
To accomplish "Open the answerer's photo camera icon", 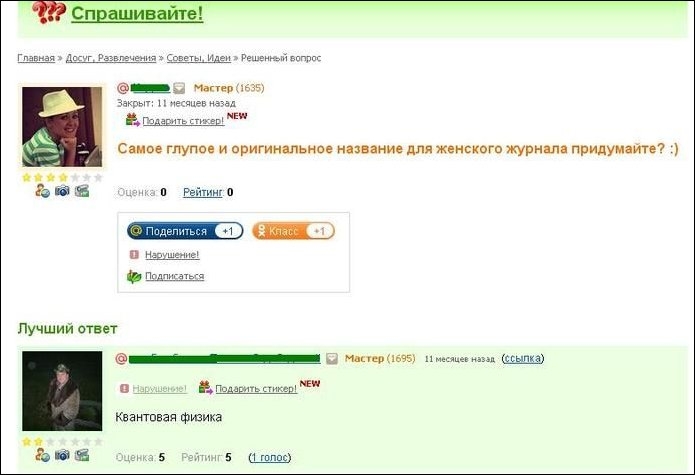I will 62,455.
